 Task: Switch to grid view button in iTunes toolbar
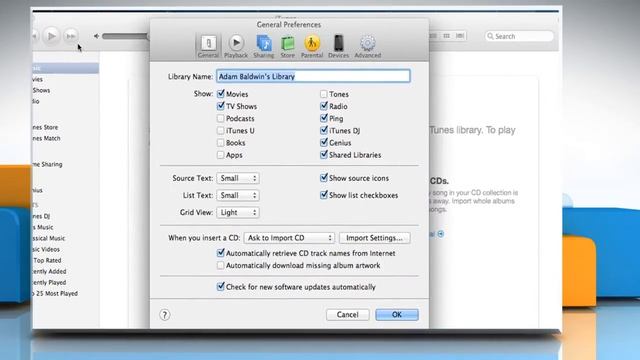[447, 36]
